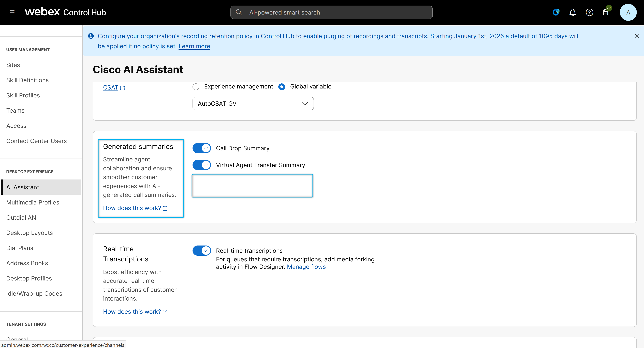Click the search magnifier icon
644x348 pixels.
pos(239,12)
